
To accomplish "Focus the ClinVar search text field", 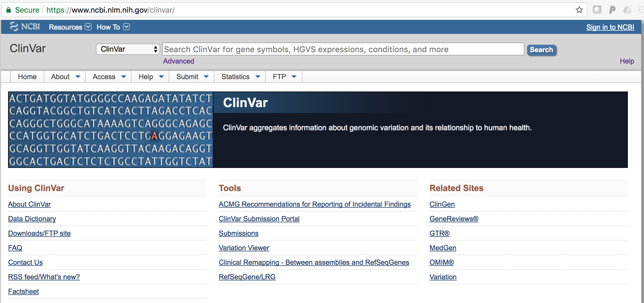I will (x=343, y=49).
